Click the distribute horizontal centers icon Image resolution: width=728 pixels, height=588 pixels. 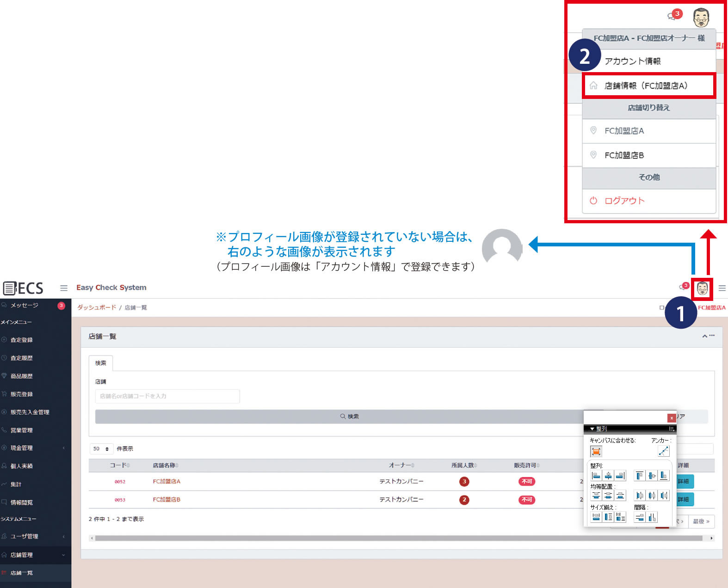click(x=652, y=496)
